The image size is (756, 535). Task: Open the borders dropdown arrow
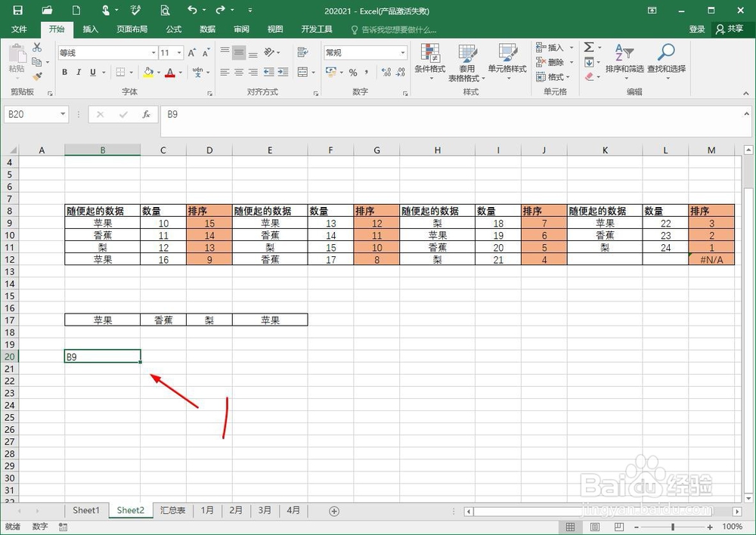[131, 73]
